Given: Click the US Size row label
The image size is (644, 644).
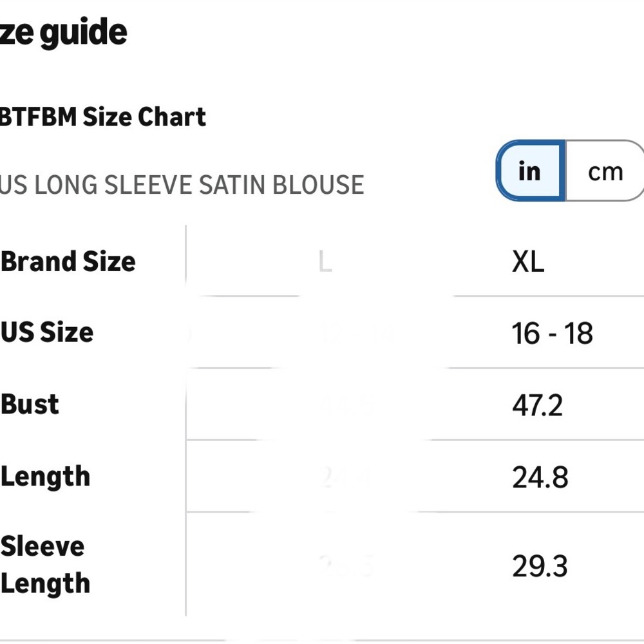Looking at the screenshot, I should pyautogui.click(x=48, y=332).
